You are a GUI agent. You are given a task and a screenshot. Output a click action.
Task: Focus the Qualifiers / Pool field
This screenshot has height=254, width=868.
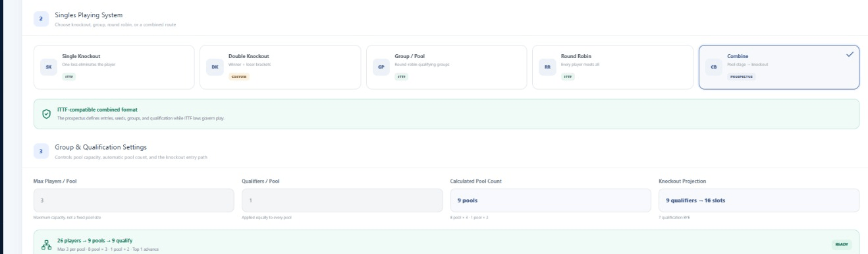pyautogui.click(x=342, y=201)
